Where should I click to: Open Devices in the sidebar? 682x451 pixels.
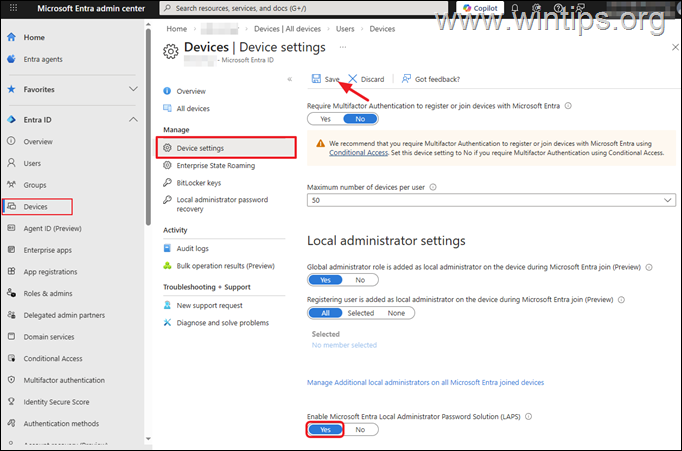pyautogui.click(x=37, y=207)
